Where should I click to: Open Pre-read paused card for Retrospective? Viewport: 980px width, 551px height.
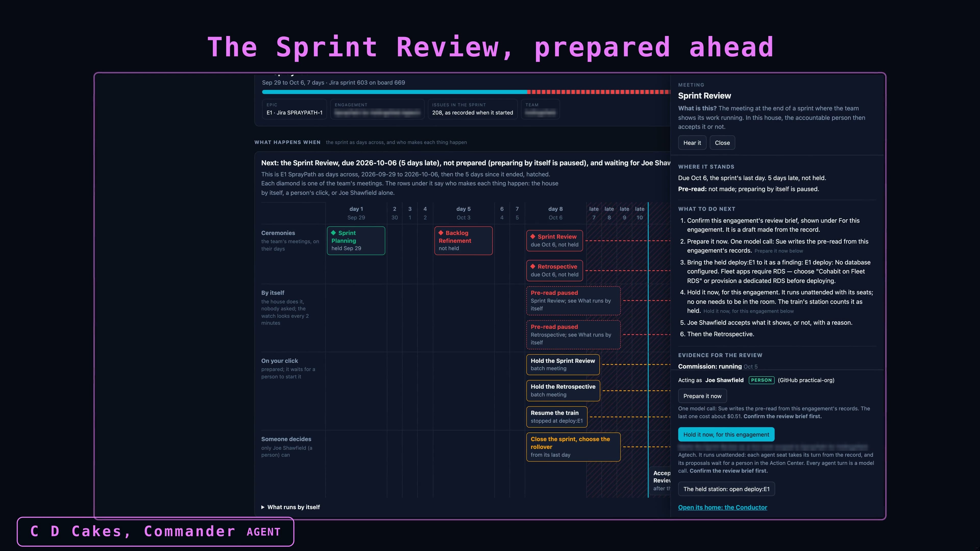point(573,335)
